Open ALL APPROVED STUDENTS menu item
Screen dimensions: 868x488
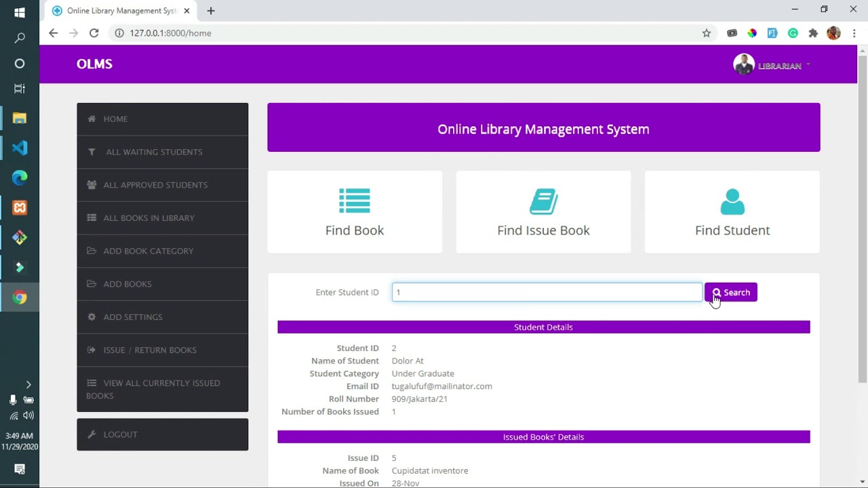162,185
